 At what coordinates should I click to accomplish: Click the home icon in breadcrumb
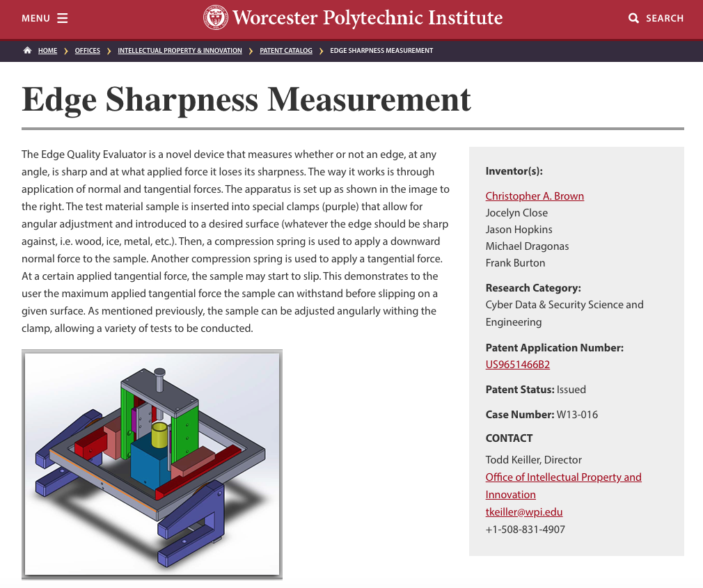tap(27, 51)
